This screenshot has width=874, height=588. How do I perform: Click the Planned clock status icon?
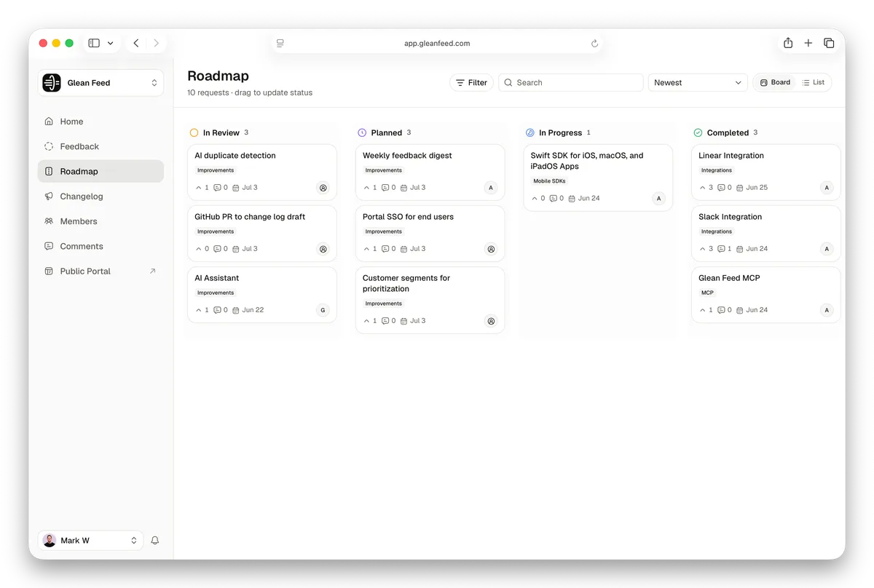[362, 133]
